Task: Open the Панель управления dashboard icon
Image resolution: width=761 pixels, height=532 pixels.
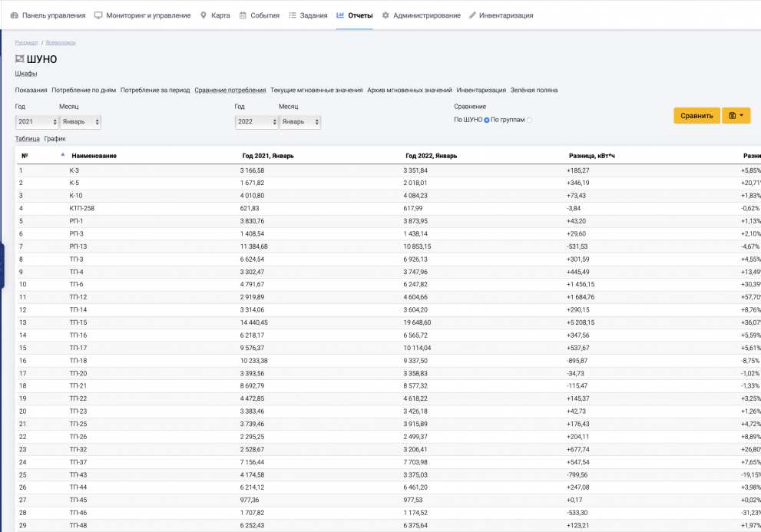Action: click(x=15, y=15)
